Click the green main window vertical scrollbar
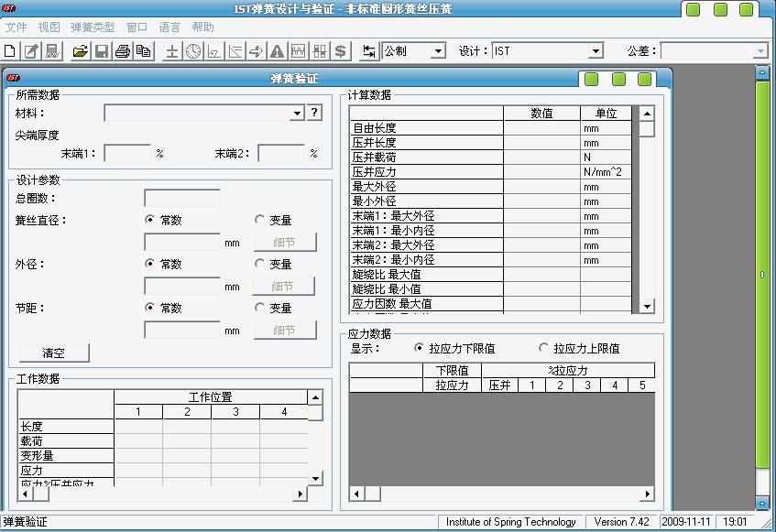The width and height of the screenshot is (776, 532). click(762, 275)
